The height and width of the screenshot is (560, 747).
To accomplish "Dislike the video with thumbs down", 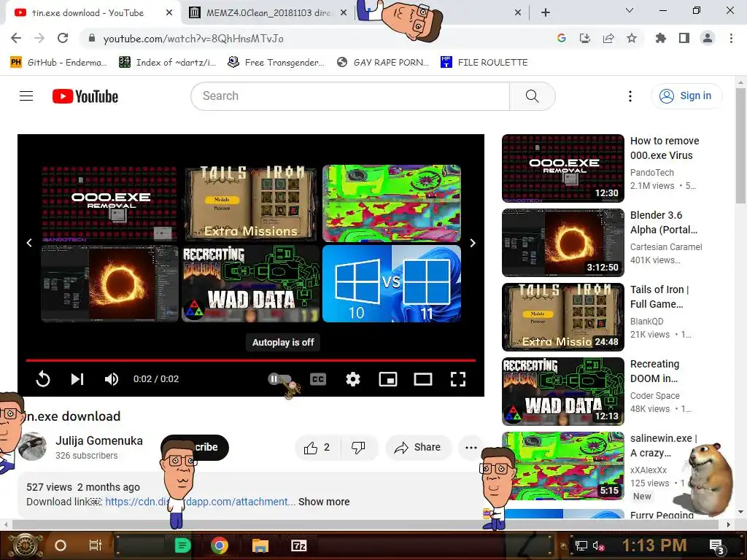I will coord(359,447).
